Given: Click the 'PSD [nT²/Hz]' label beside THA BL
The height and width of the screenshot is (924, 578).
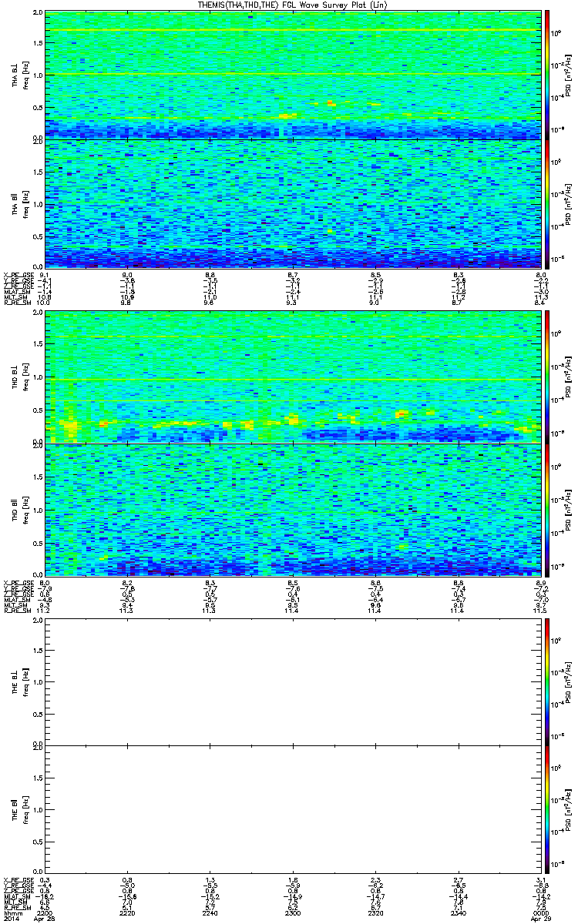Looking at the screenshot, I should pyautogui.click(x=567, y=75).
